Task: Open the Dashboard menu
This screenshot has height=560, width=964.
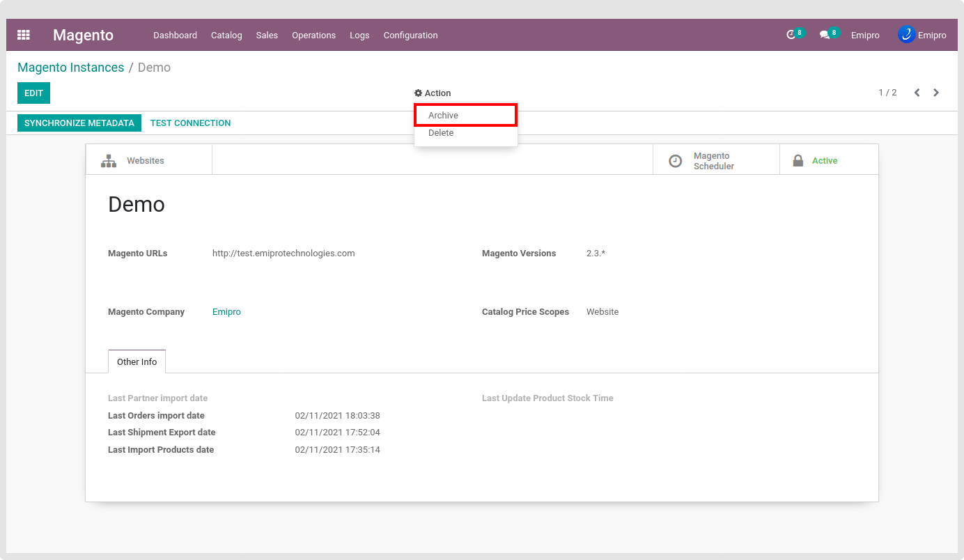Action: [x=175, y=35]
